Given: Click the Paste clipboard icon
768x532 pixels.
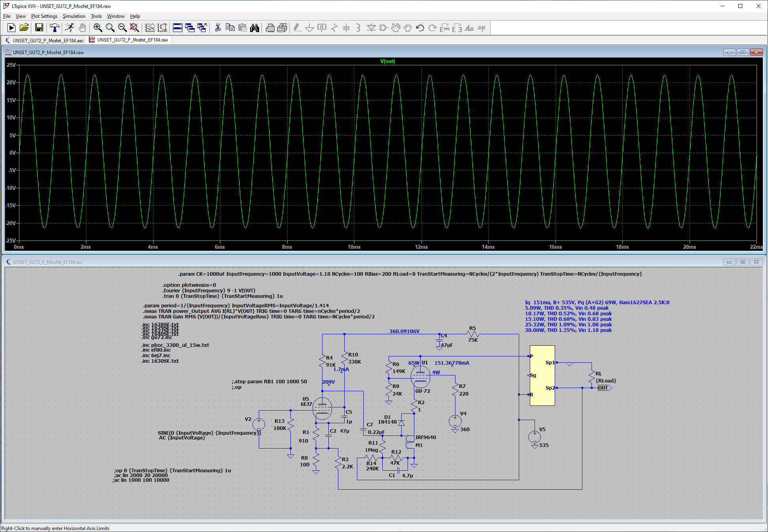Looking at the screenshot, I should [x=242, y=28].
